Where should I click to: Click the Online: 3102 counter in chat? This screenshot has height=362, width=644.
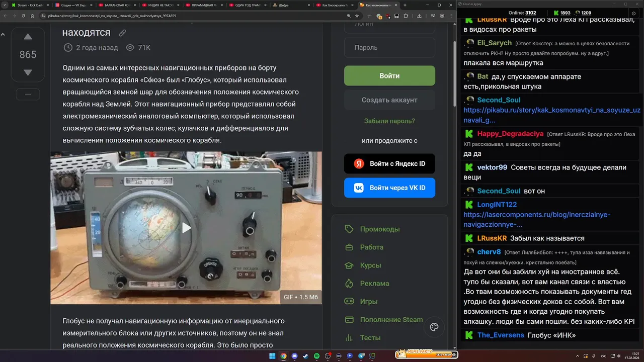[x=522, y=13]
